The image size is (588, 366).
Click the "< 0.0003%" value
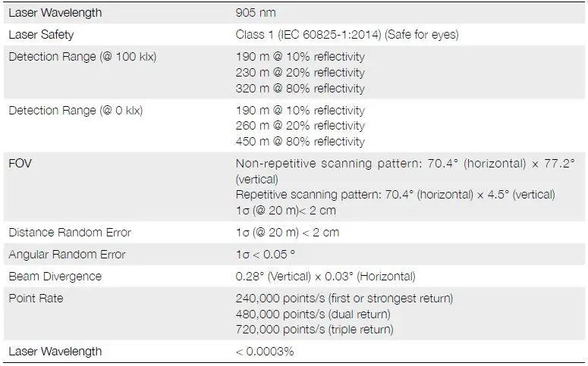[265, 352]
